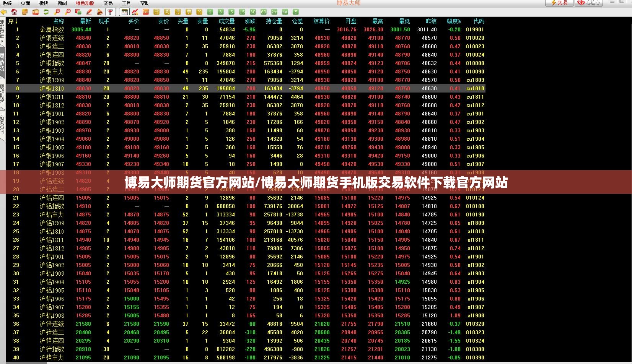The width and height of the screenshot is (632, 364).
Task: Select the Tick period icon
Action: tap(146, 12)
